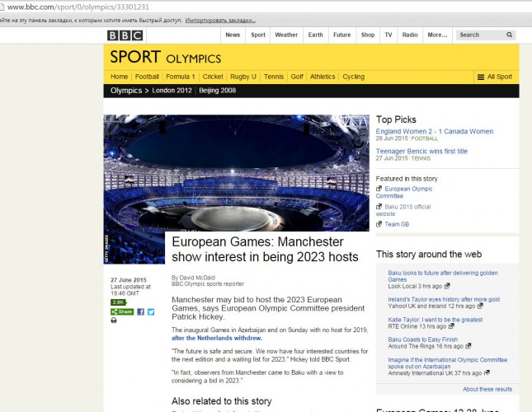Click the search magnifier icon
This screenshot has width=532, height=412.
click(510, 35)
